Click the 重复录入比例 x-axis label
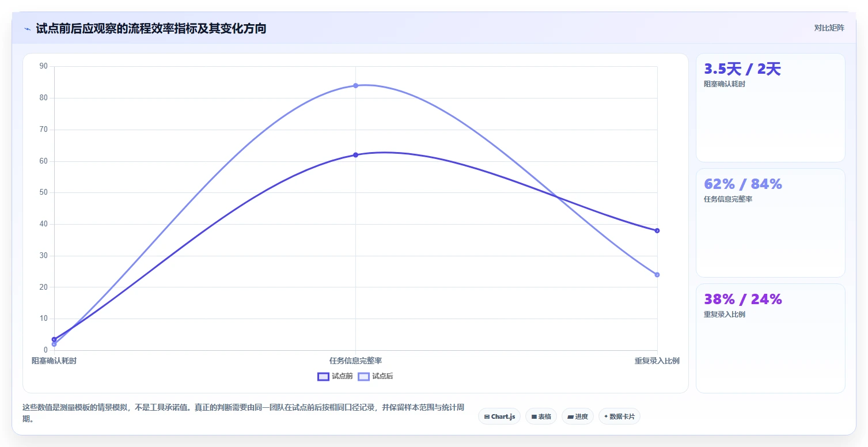The height and width of the screenshot is (447, 868). [x=657, y=361]
